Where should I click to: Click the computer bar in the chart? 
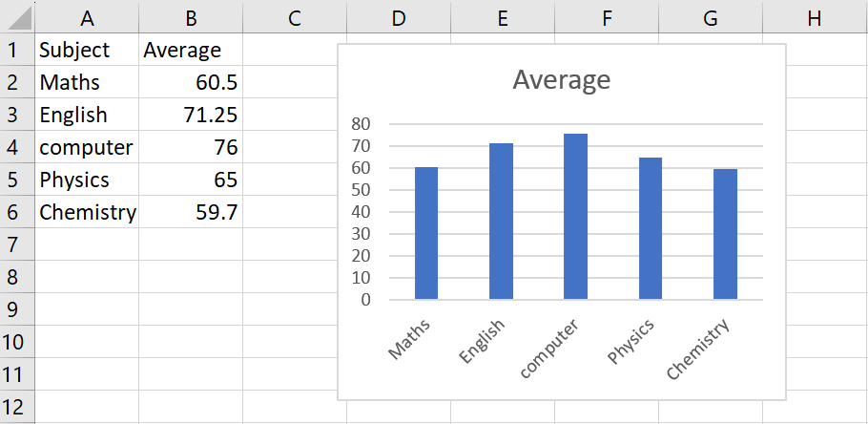click(576, 216)
